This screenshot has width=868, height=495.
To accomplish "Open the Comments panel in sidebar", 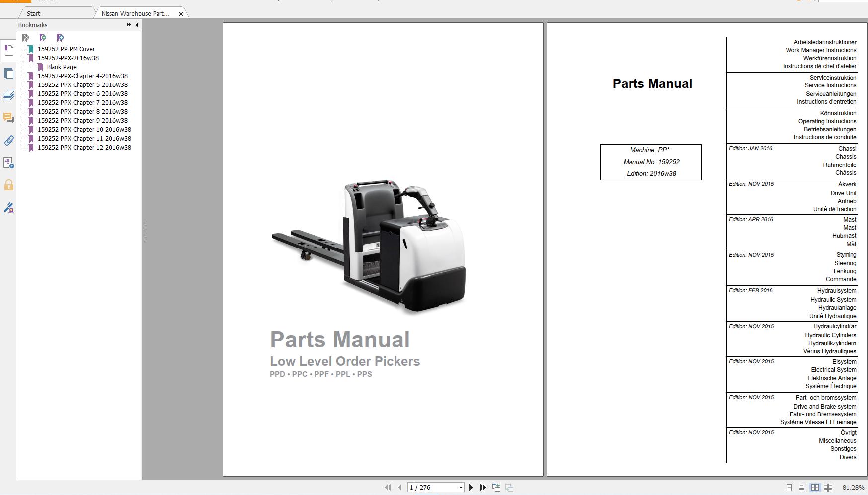I will tap(8, 118).
